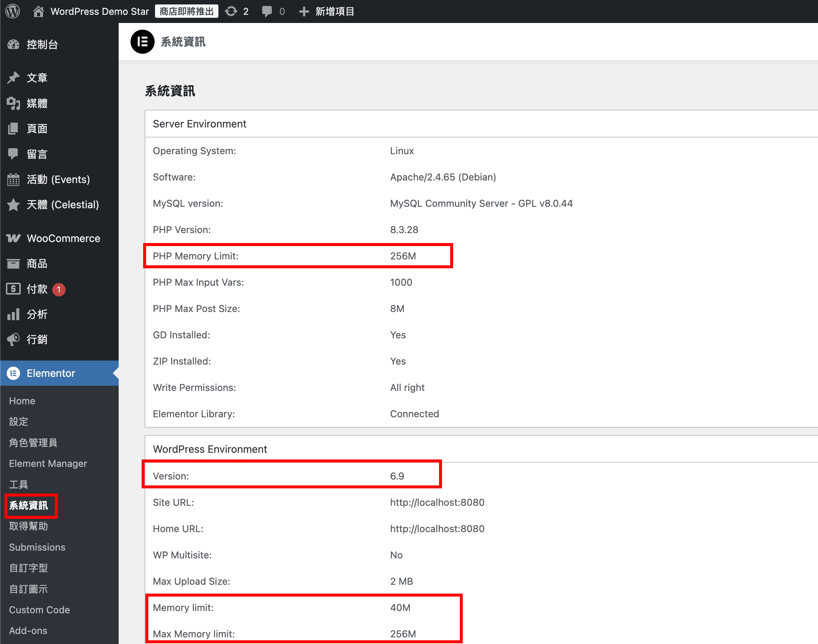This screenshot has width=818, height=644.
Task: Open the site home icon
Action: pos(38,11)
